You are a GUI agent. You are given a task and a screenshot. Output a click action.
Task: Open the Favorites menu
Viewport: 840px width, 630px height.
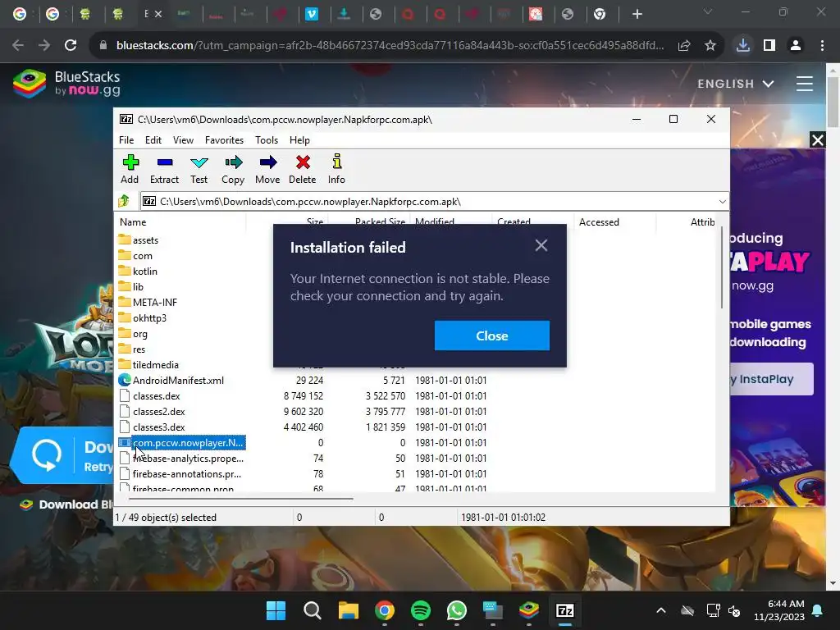pyautogui.click(x=224, y=139)
